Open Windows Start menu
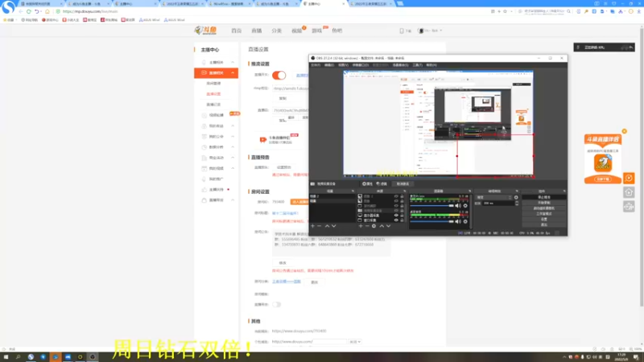 [x=6, y=357]
